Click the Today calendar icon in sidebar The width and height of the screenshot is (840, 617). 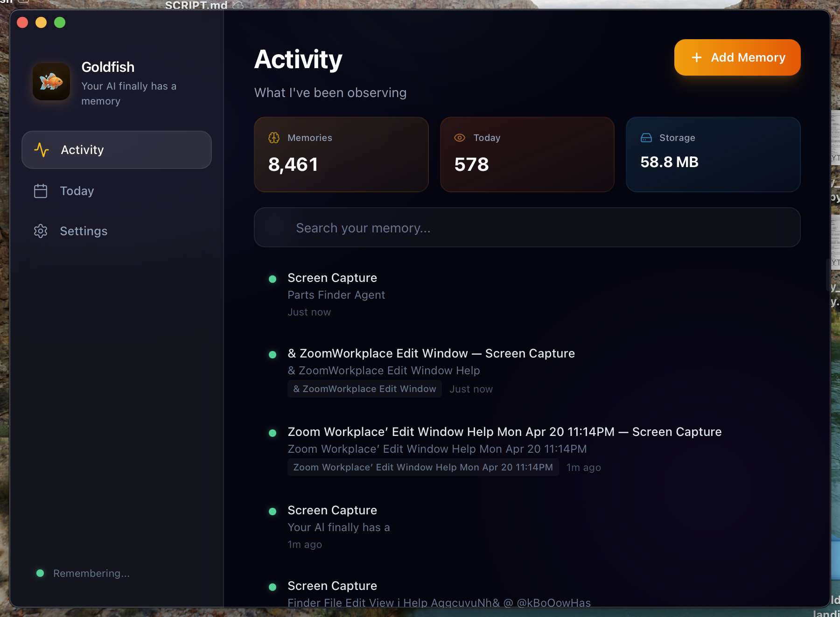pyautogui.click(x=41, y=191)
